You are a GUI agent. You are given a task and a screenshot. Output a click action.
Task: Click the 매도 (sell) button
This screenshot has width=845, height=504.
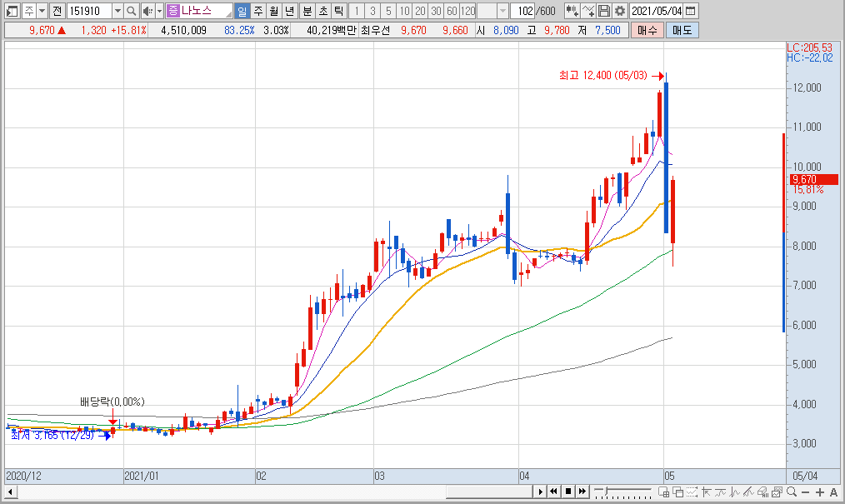click(x=682, y=30)
